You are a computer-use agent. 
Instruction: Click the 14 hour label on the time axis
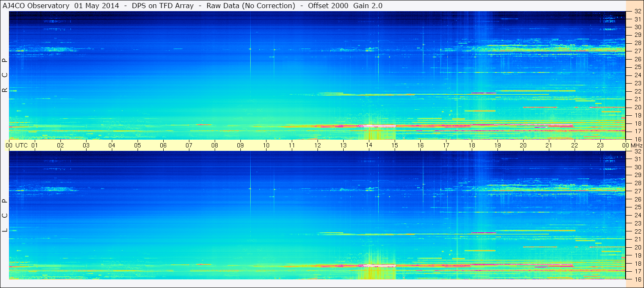369,145
